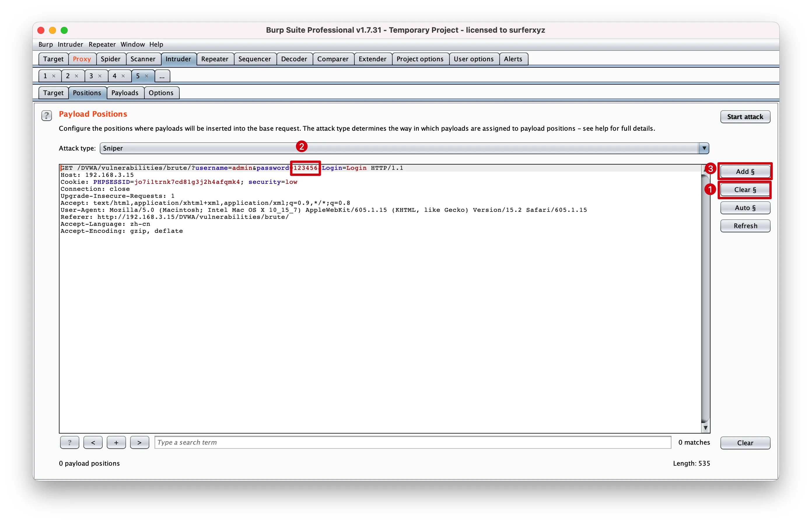The width and height of the screenshot is (812, 524).
Task: Select Intruder attack tab 2
Action: pos(68,76)
